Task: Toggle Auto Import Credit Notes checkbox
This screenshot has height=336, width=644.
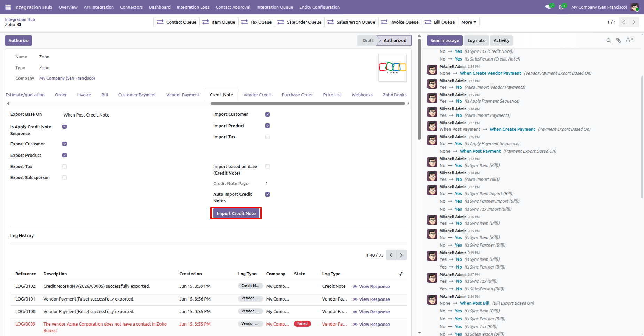Action: click(x=267, y=194)
